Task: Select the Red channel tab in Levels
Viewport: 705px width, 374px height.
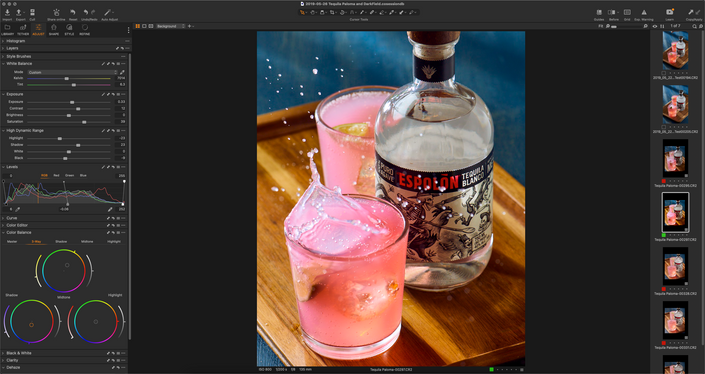Action: coord(56,175)
